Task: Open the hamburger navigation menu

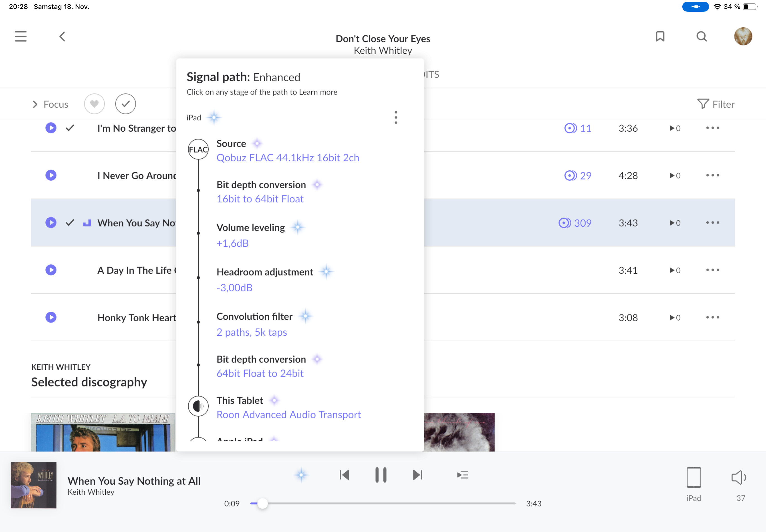Action: [x=21, y=36]
